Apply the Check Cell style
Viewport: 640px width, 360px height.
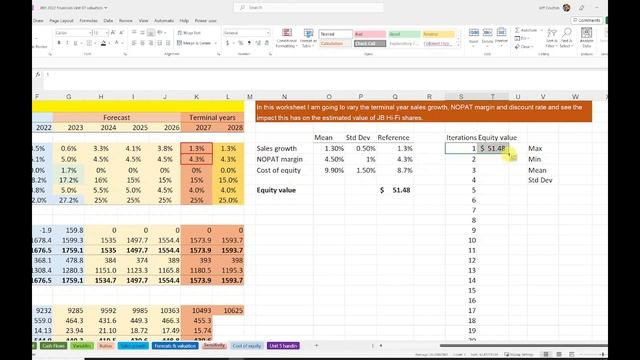point(370,43)
